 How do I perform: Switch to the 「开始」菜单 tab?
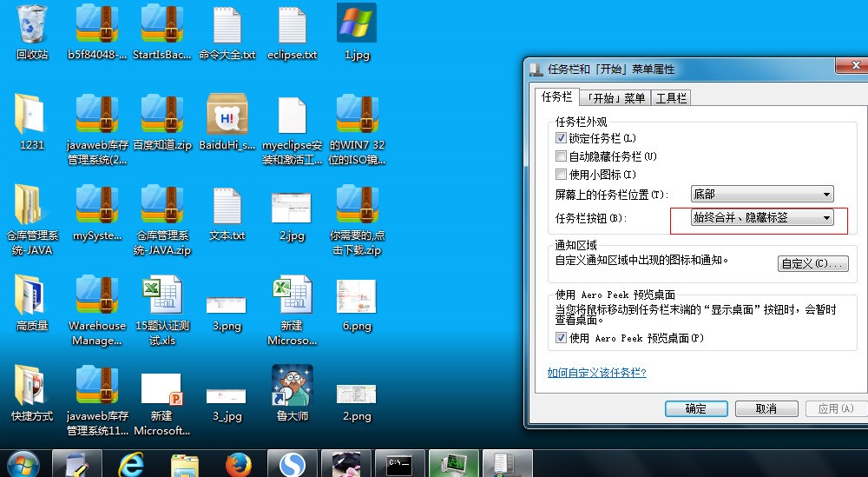tap(615, 98)
